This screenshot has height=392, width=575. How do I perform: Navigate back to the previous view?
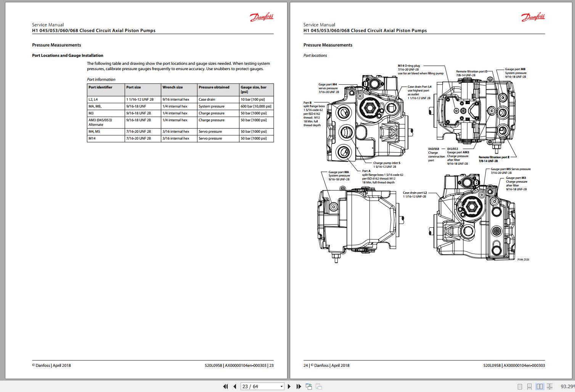tap(308, 386)
